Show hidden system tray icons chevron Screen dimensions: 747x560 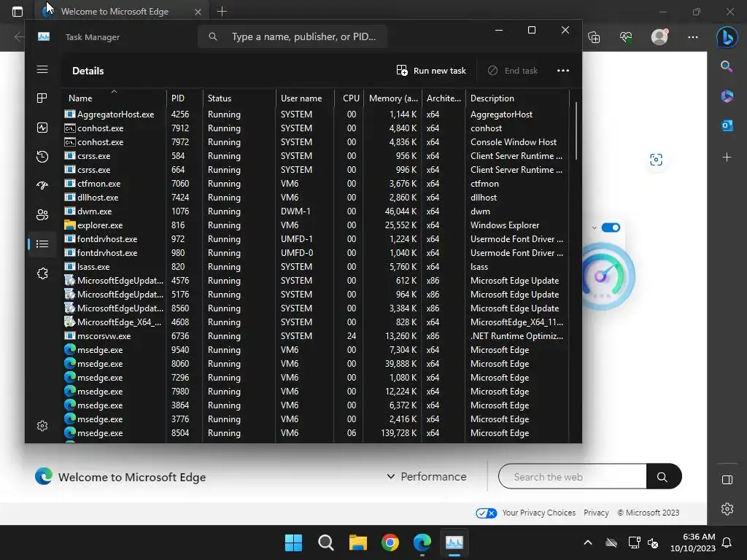[588, 542]
